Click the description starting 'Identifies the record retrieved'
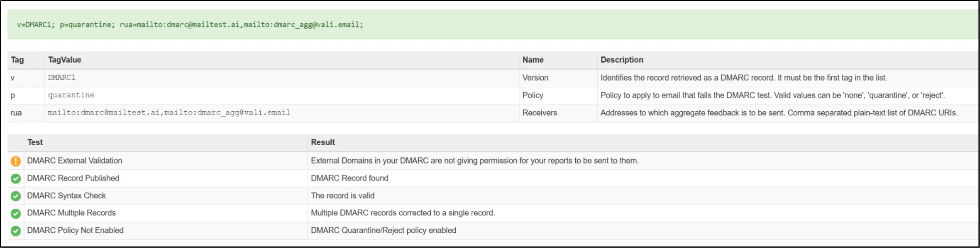This screenshot has width=980, height=248. click(743, 78)
